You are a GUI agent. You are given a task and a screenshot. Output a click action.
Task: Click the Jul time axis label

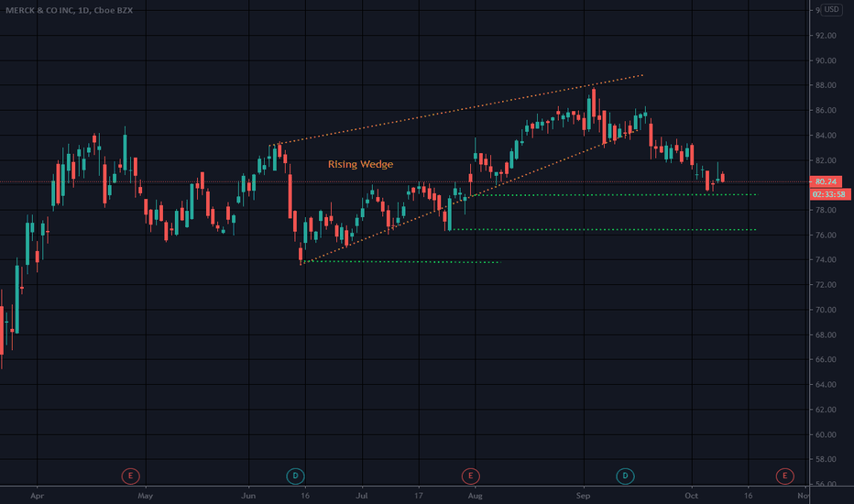[x=362, y=496]
